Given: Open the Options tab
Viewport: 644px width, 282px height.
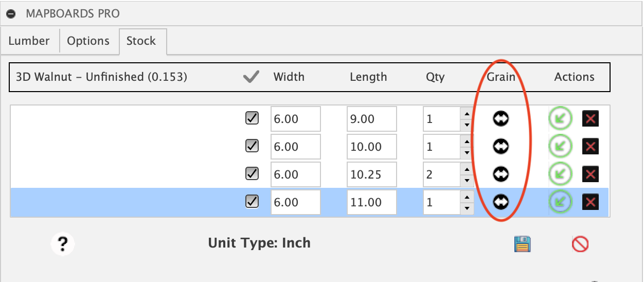Looking at the screenshot, I should [x=88, y=41].
